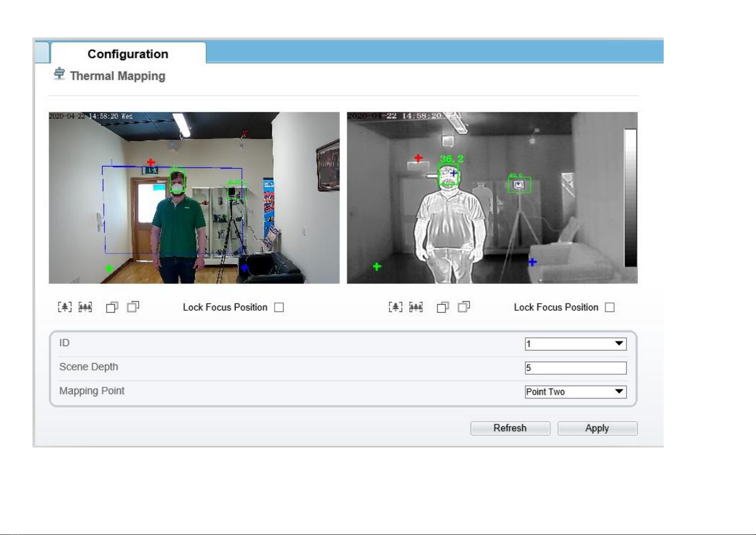The image size is (756, 535).
Task: Open the Mapping Point dropdown showing Point Two
Action: (x=576, y=392)
